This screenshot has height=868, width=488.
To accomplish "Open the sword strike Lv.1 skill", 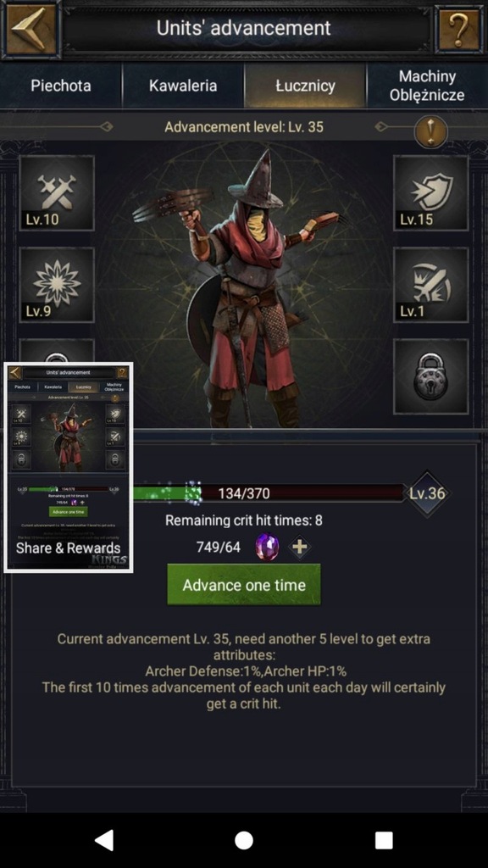I will tap(430, 285).
